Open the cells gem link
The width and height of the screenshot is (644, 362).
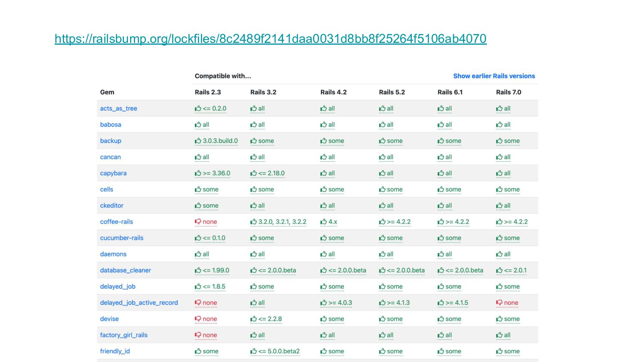click(x=106, y=189)
